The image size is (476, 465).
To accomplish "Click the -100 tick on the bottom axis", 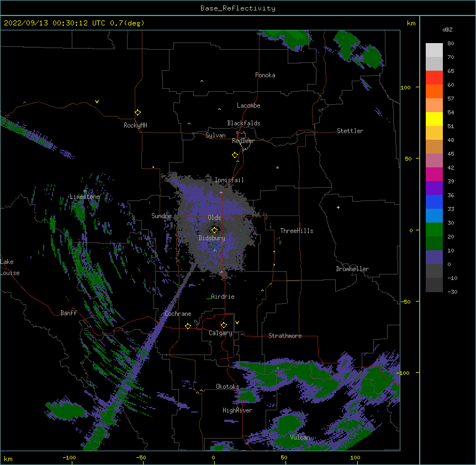I will pos(69,457).
